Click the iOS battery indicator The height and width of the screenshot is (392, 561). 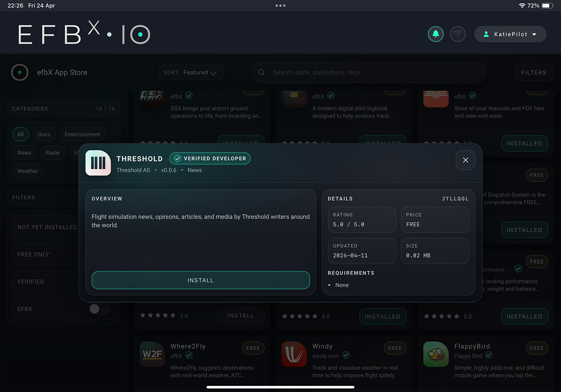pos(548,6)
